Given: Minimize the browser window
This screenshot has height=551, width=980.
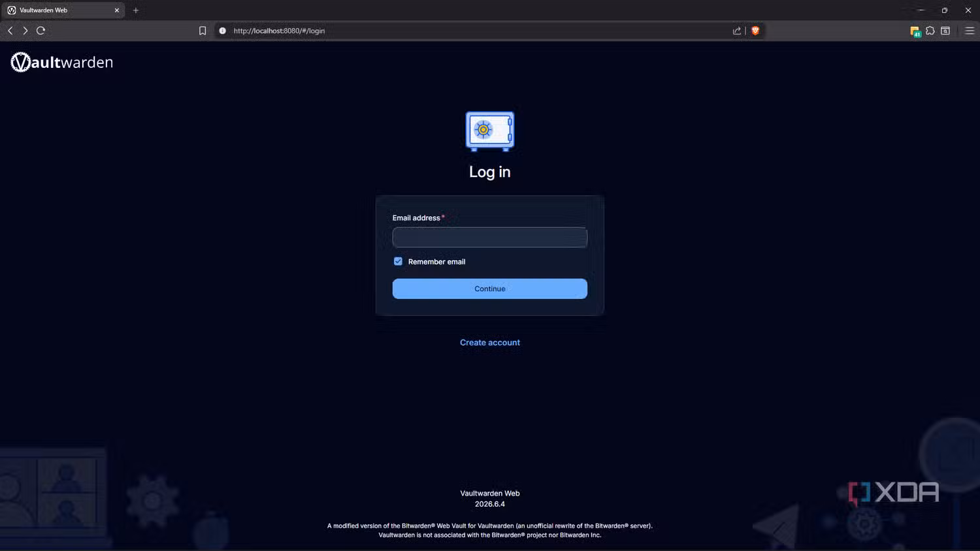Looking at the screenshot, I should click(921, 10).
